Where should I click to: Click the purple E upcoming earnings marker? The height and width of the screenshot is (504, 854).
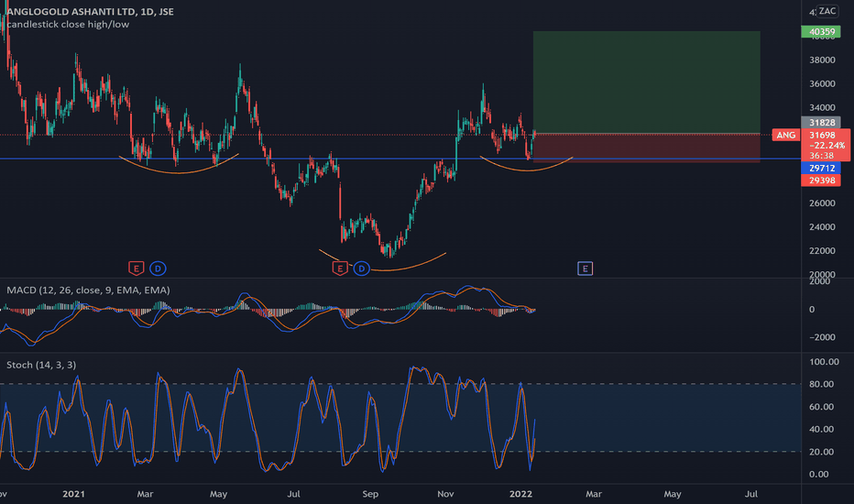click(x=585, y=268)
